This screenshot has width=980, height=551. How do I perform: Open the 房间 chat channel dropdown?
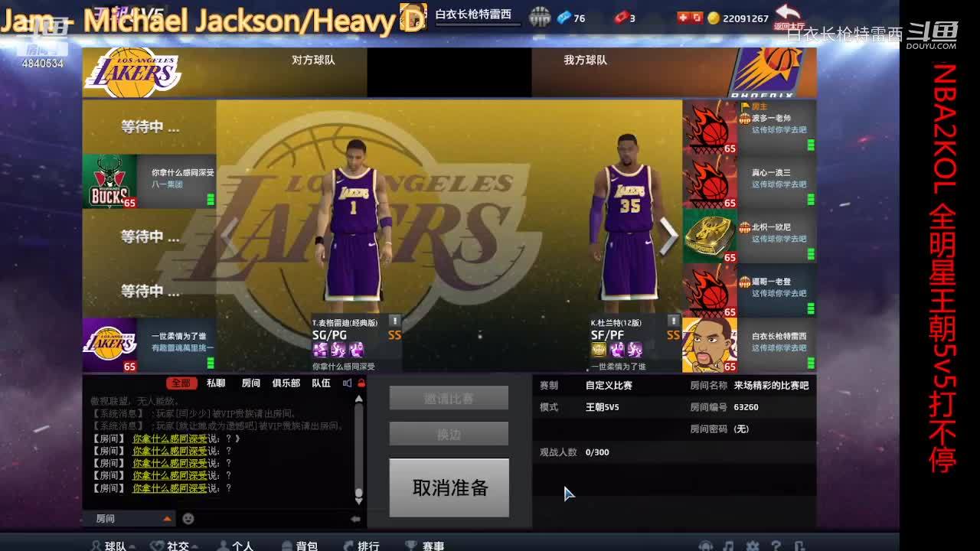[x=130, y=519]
